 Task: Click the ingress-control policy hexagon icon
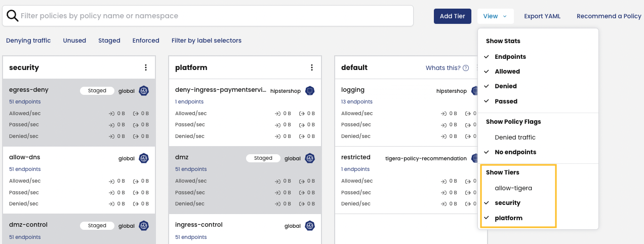[310, 226]
